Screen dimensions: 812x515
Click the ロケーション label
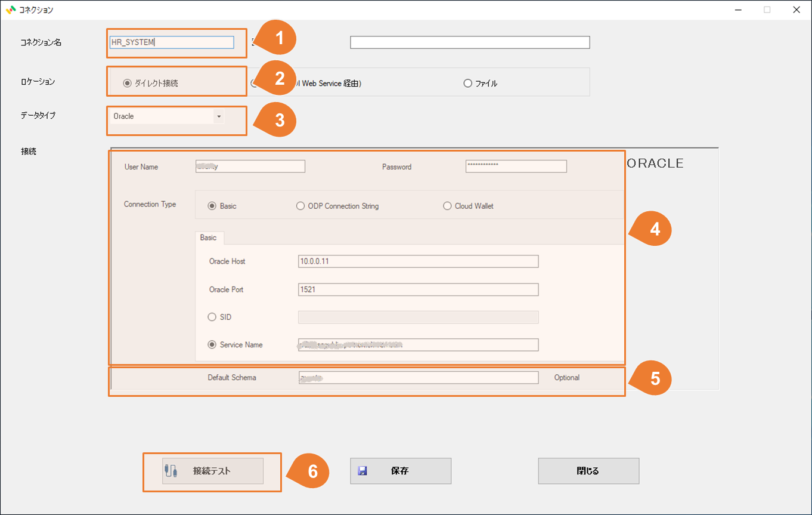coord(38,82)
